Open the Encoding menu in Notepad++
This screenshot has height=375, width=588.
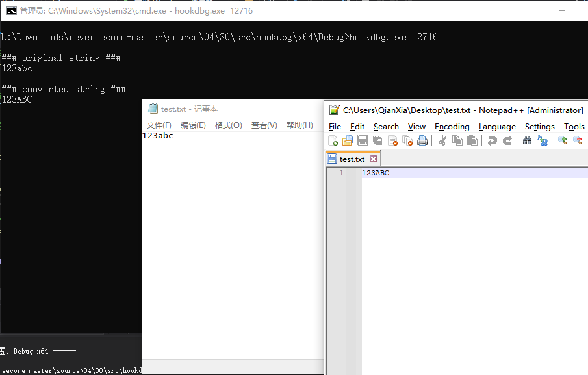pyautogui.click(x=452, y=126)
